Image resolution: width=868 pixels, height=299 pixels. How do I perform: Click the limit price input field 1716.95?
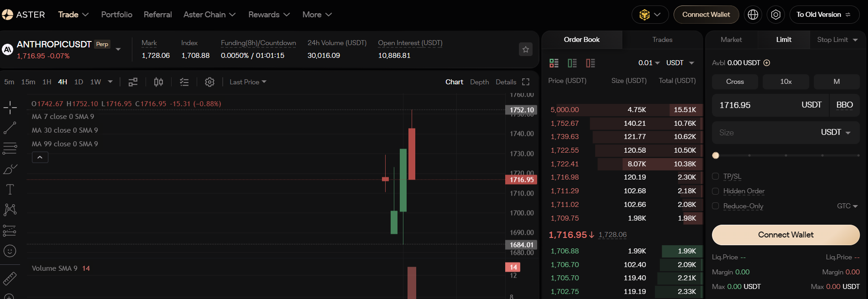pyautogui.click(x=771, y=105)
